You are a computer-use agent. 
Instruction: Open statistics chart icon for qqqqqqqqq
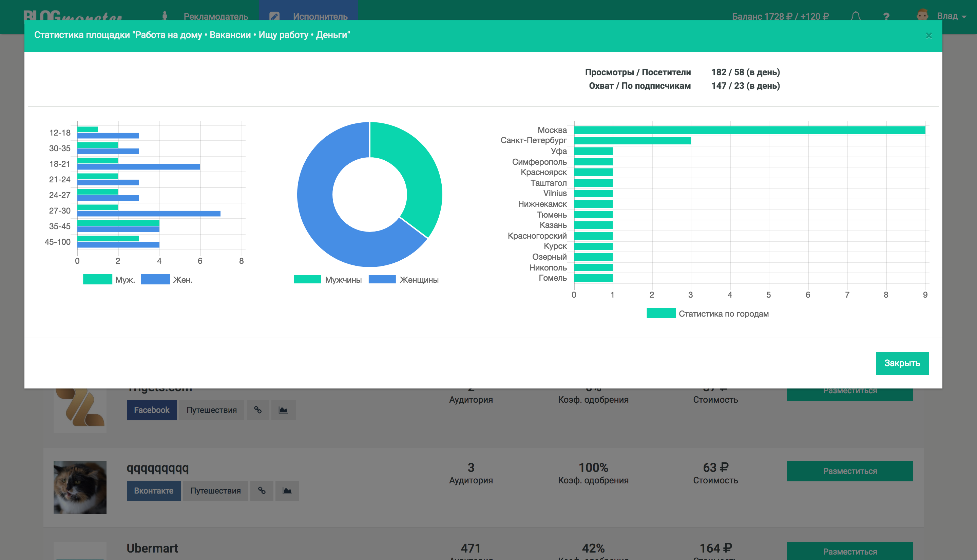pos(287,491)
